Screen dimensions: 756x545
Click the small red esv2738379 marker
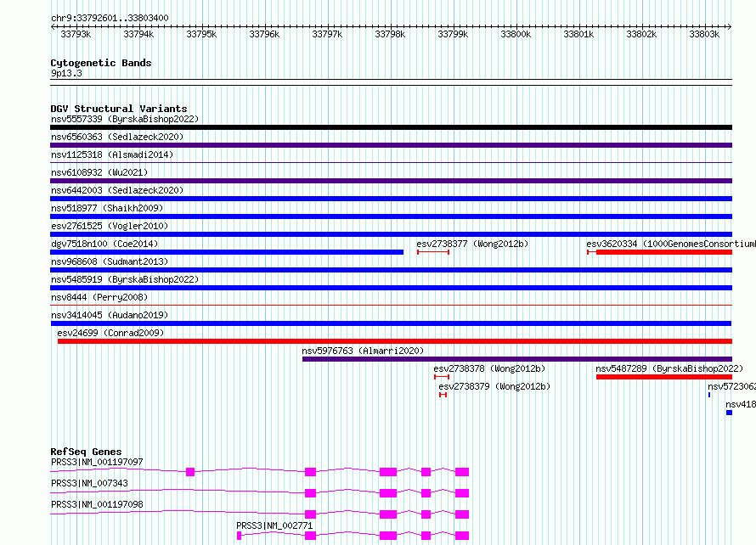pos(443,395)
